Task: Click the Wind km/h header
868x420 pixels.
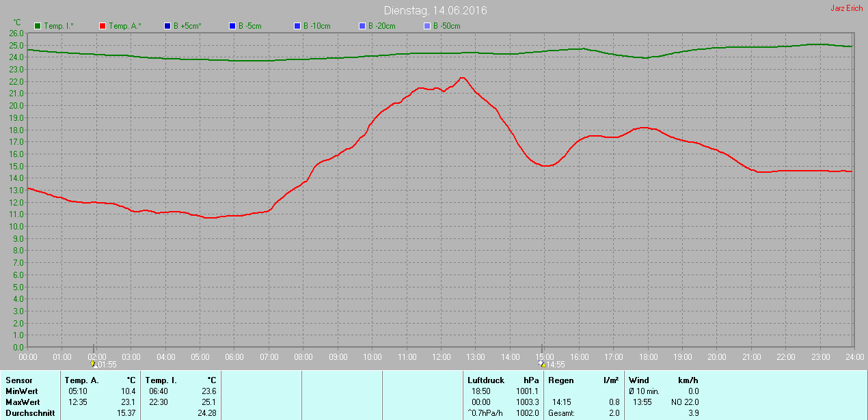Action: [x=664, y=380]
